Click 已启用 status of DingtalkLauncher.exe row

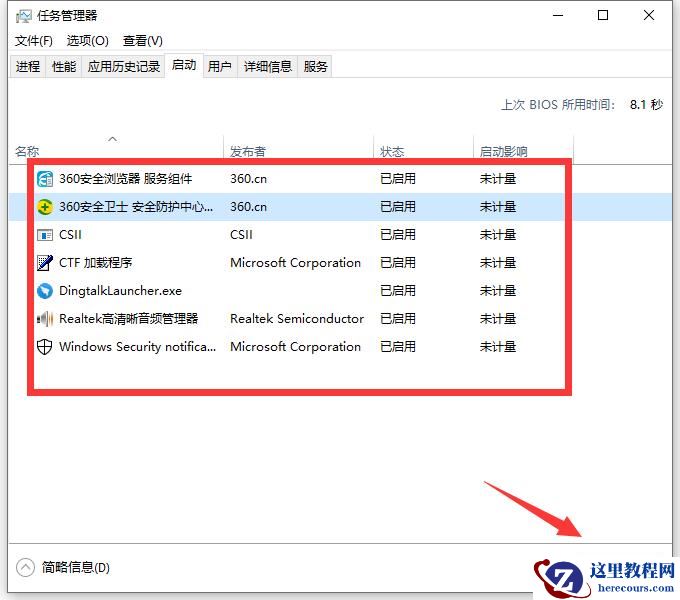click(x=398, y=291)
